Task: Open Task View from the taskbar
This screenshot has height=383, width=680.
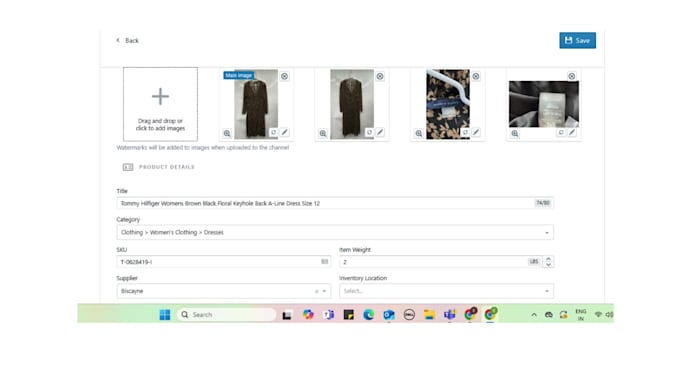Action: (x=287, y=315)
